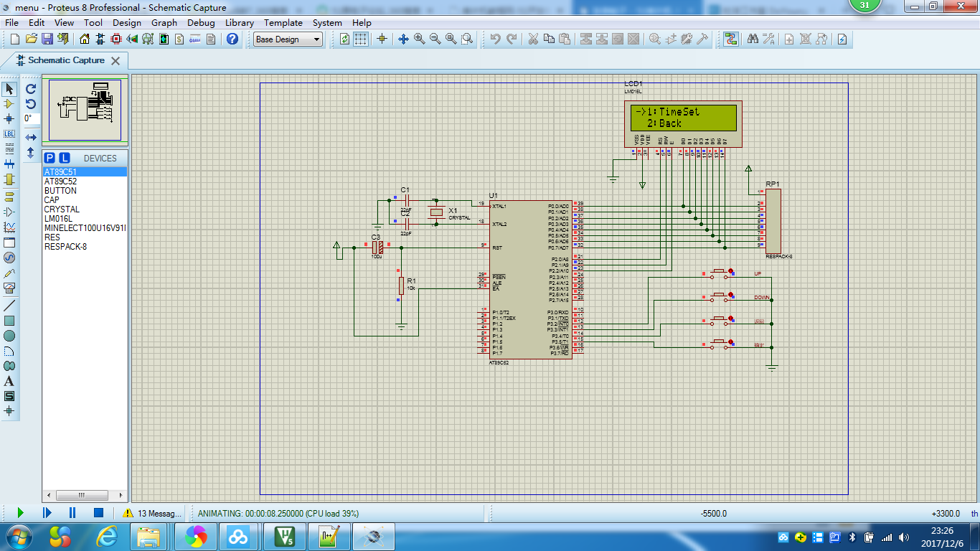Viewport: 980px width, 551px height.
Task: Click the Open Project folder icon
Action: pos(31,39)
